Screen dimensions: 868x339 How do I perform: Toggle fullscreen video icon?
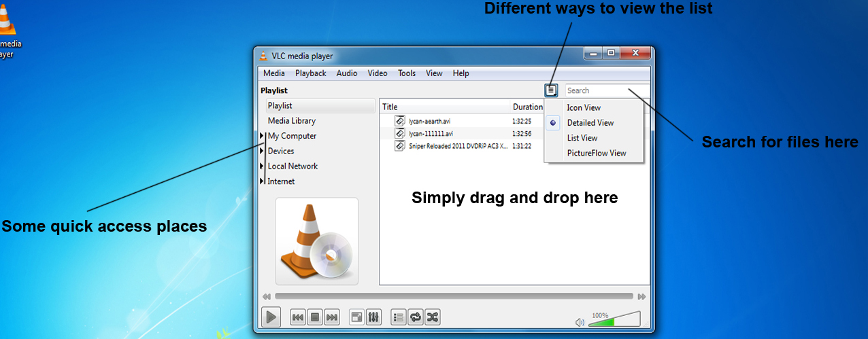(x=356, y=317)
